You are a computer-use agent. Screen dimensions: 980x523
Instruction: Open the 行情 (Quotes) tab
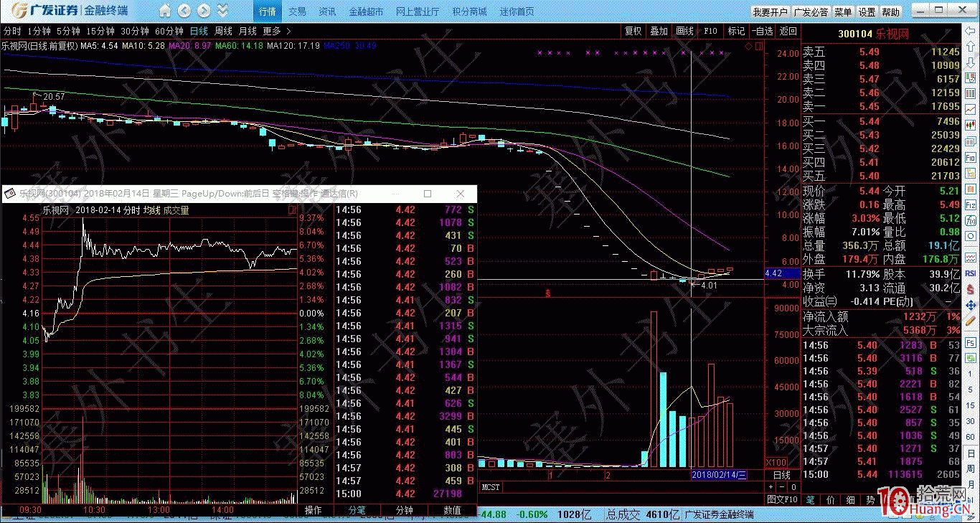268,11
